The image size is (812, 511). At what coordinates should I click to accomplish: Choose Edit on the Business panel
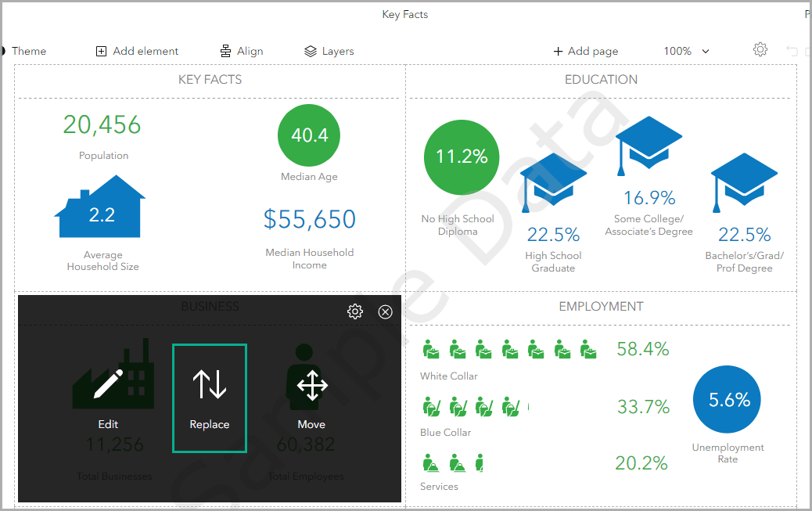click(x=108, y=398)
